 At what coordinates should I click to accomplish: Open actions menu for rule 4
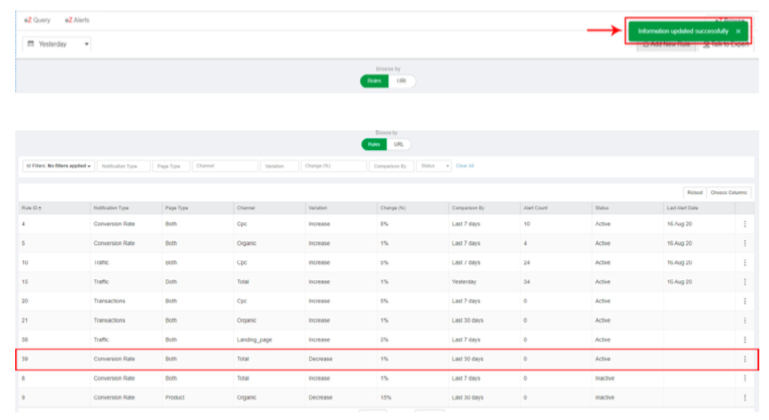(744, 224)
